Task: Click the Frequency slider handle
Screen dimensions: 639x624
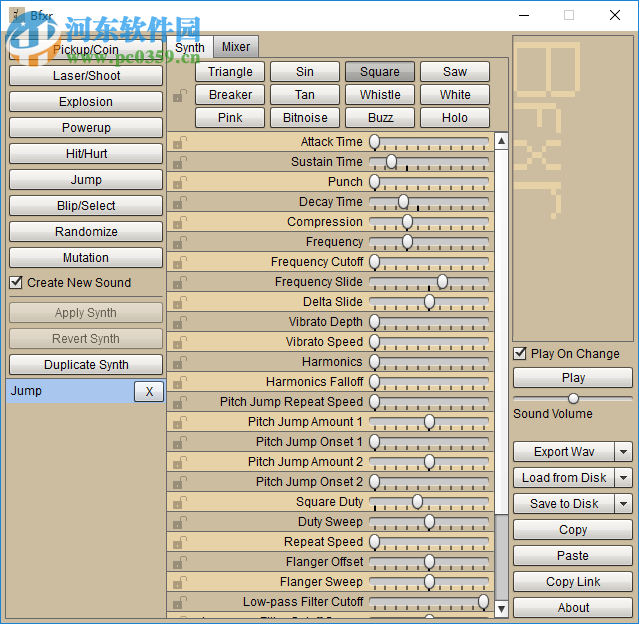Action: point(407,242)
